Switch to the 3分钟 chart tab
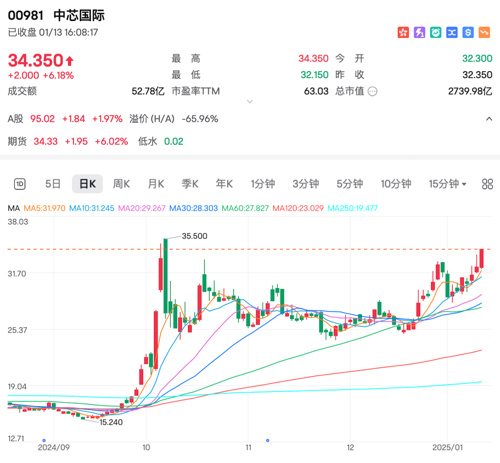Image resolution: width=500 pixels, height=463 pixels. pos(306,184)
